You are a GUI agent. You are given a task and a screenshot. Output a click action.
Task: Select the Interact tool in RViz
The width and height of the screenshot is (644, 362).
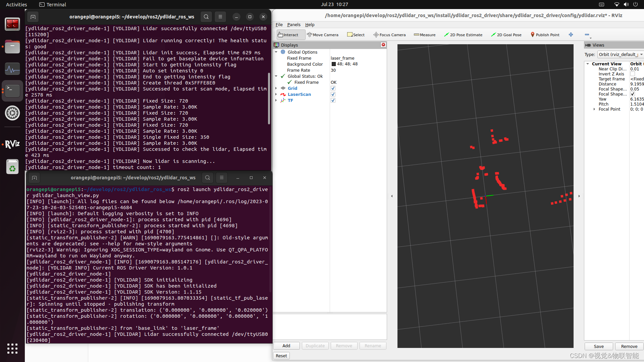[x=290, y=35]
